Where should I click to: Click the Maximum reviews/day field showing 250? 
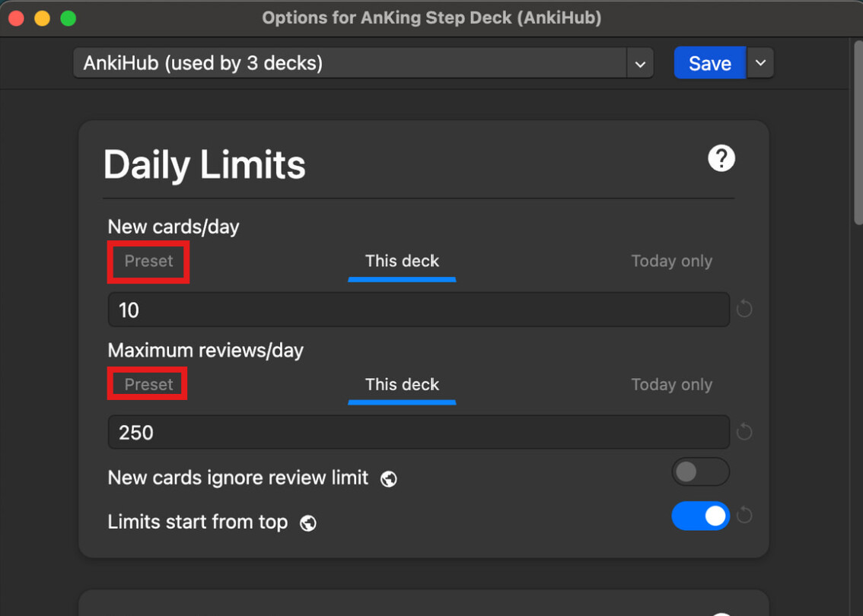click(x=419, y=433)
